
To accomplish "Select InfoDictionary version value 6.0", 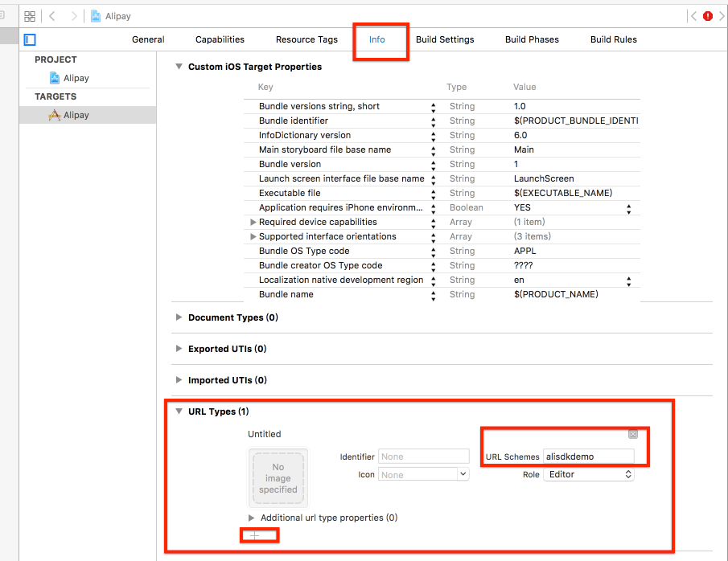I will tap(520, 135).
